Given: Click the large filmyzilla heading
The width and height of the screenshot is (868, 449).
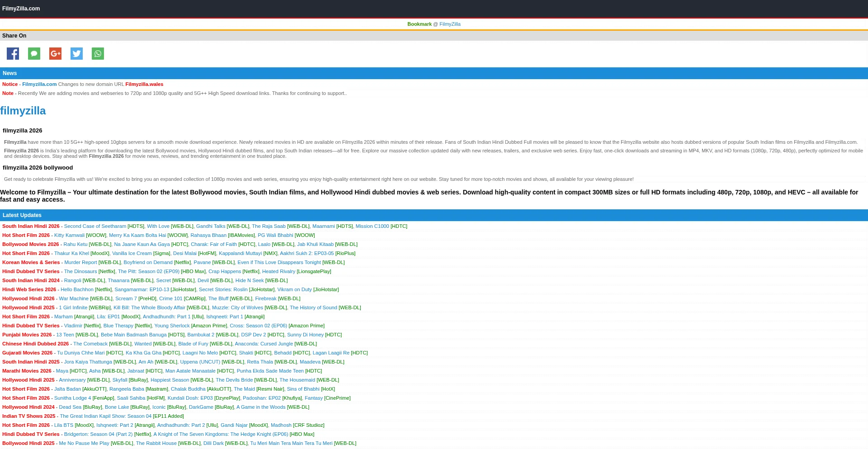Looking at the screenshot, I should (x=23, y=111).
